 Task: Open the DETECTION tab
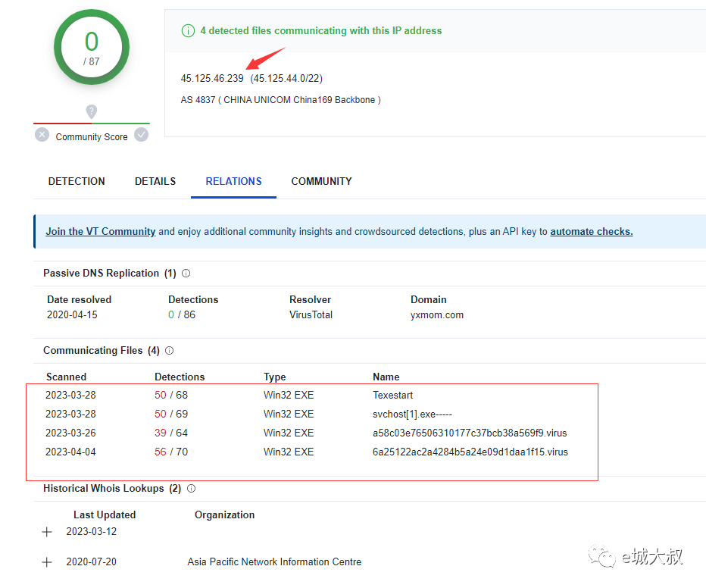point(77,181)
